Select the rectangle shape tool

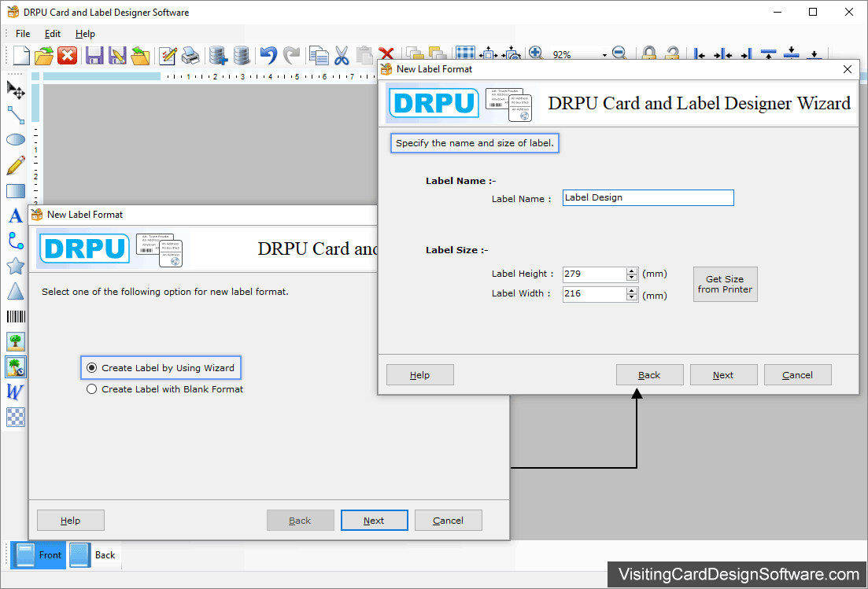(x=16, y=191)
